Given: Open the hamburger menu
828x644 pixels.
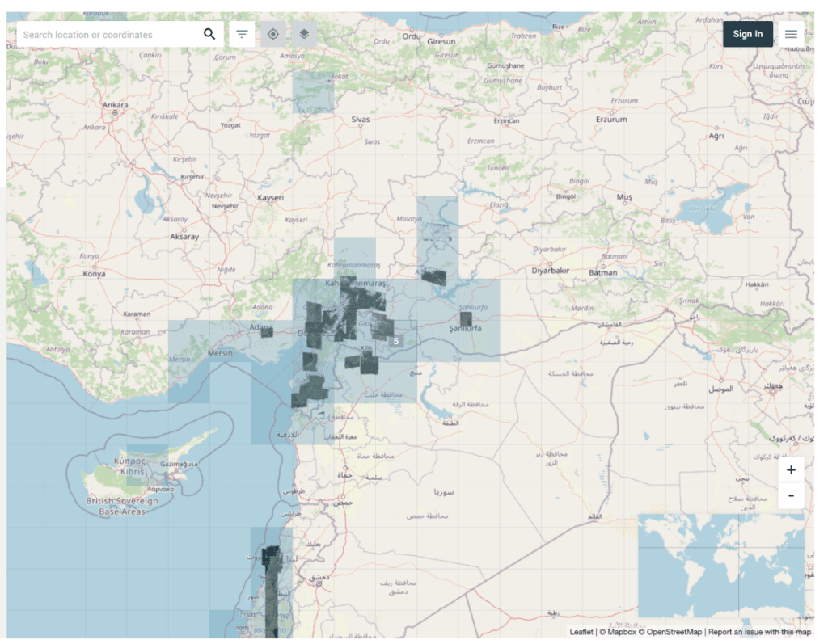Looking at the screenshot, I should coord(791,34).
